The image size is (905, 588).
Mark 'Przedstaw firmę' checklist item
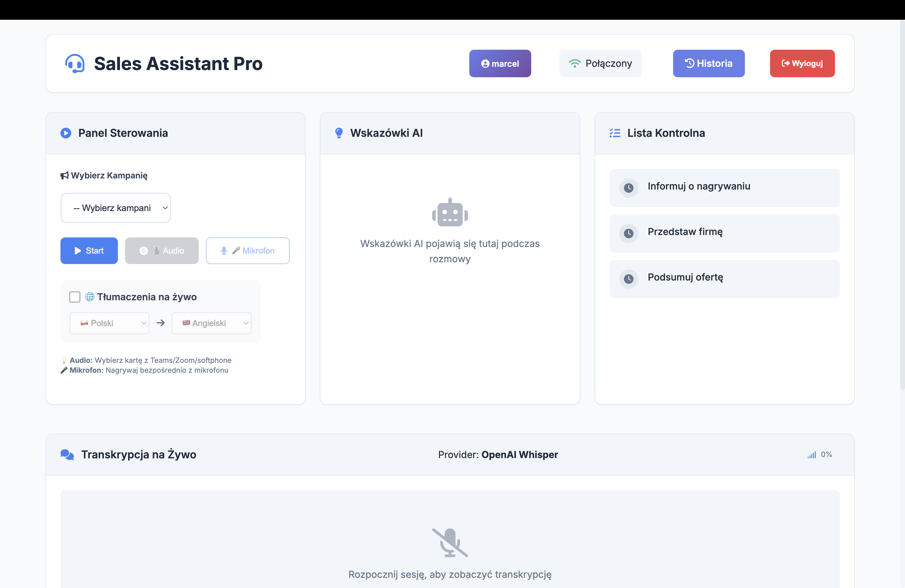pos(628,233)
